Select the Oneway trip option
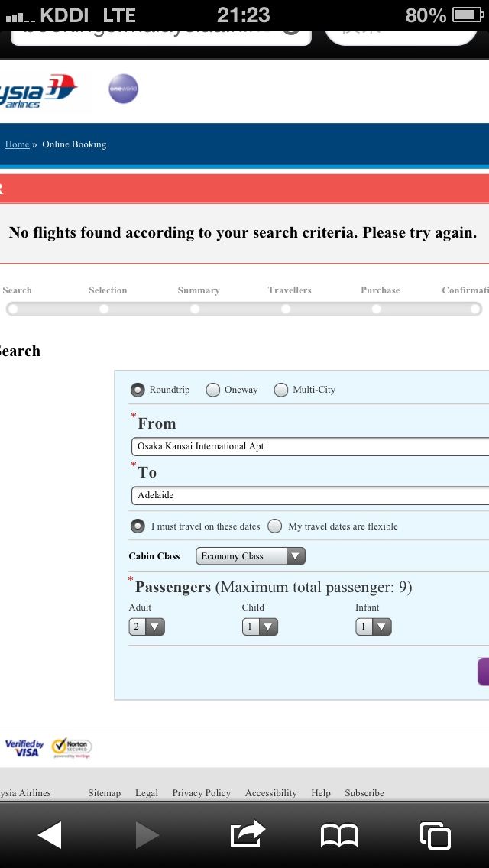Screen dimensions: 489x868 pyautogui.click(x=212, y=390)
